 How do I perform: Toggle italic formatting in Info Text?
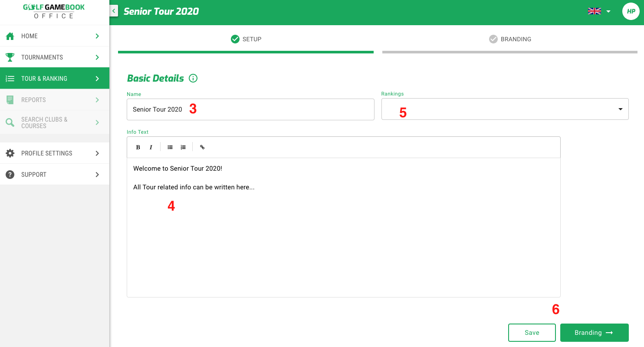151,147
